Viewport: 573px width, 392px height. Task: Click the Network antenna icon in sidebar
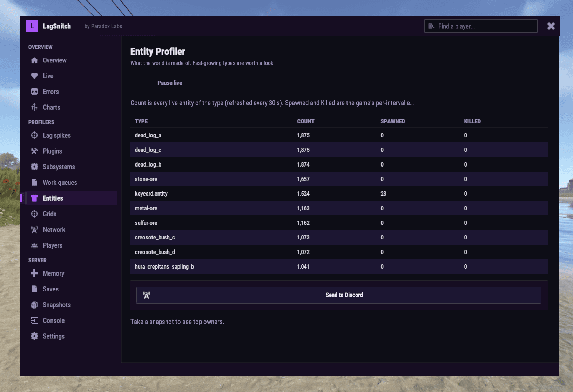point(34,230)
